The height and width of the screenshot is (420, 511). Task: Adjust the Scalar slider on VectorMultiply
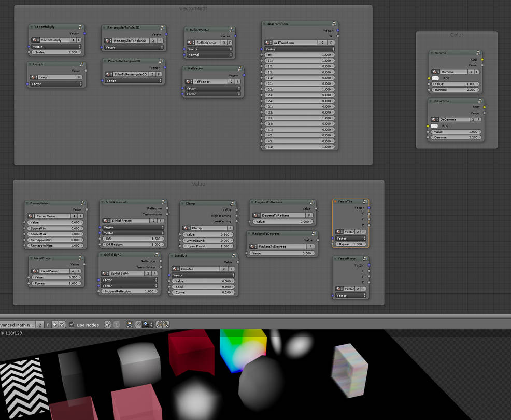(x=55, y=52)
